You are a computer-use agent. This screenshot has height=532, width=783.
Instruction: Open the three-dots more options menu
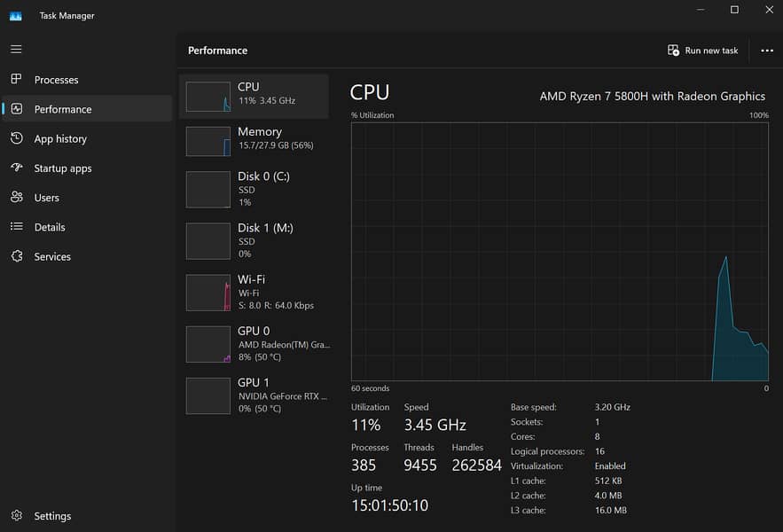coord(767,51)
